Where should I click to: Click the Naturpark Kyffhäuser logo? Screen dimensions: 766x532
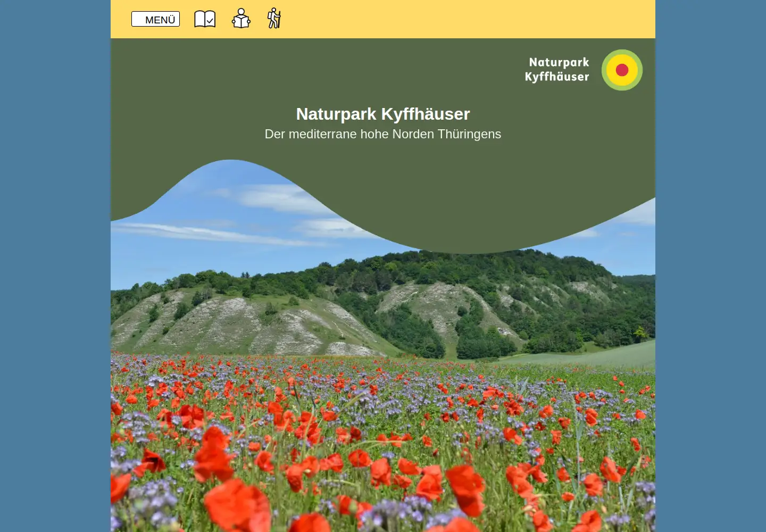pyautogui.click(x=584, y=70)
